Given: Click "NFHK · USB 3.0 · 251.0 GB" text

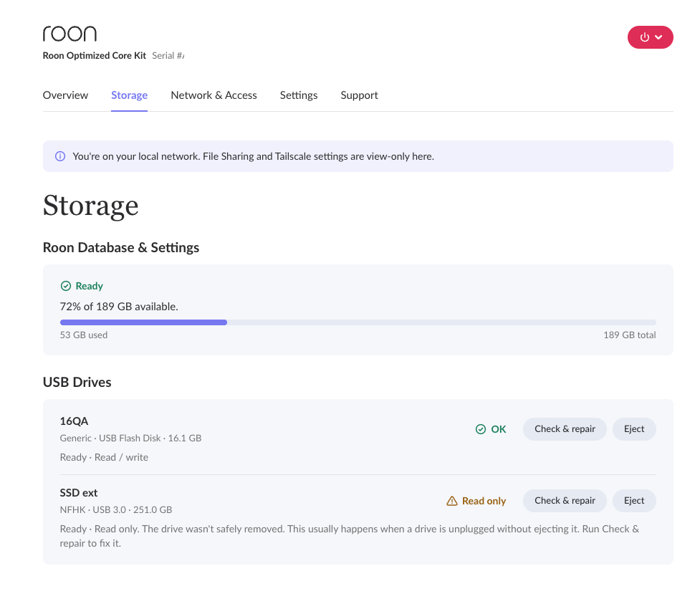Looking at the screenshot, I should pos(115,510).
